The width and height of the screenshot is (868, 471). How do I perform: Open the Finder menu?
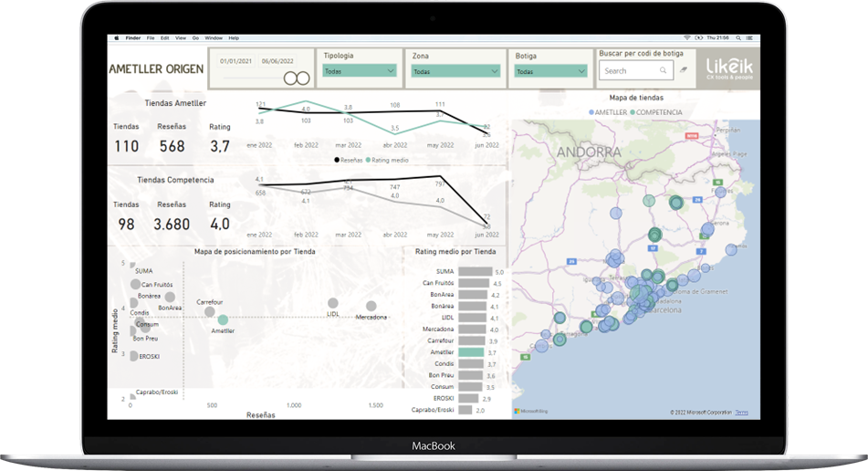133,38
